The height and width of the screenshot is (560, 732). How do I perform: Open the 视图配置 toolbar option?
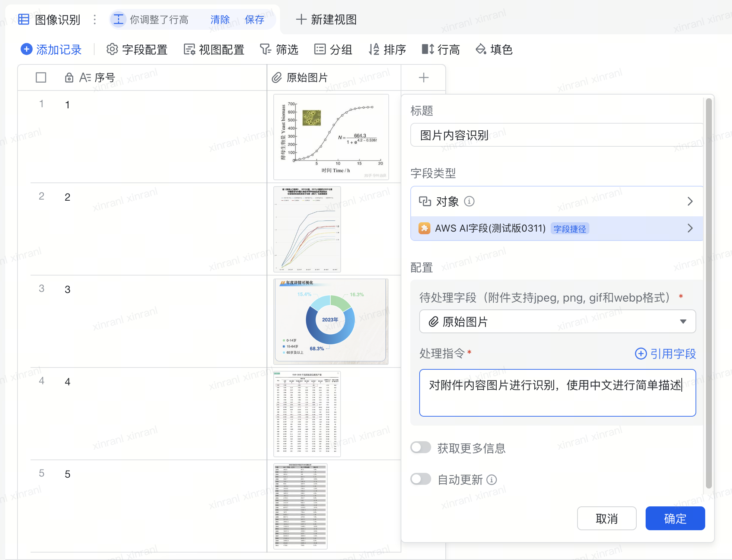pos(214,49)
